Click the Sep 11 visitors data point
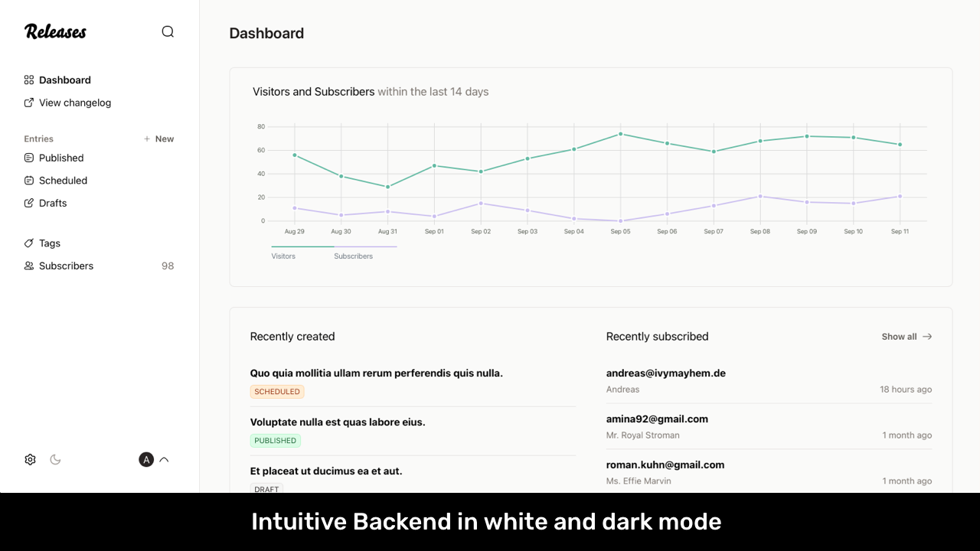Screen dimensions: 980x551 (x=900, y=145)
